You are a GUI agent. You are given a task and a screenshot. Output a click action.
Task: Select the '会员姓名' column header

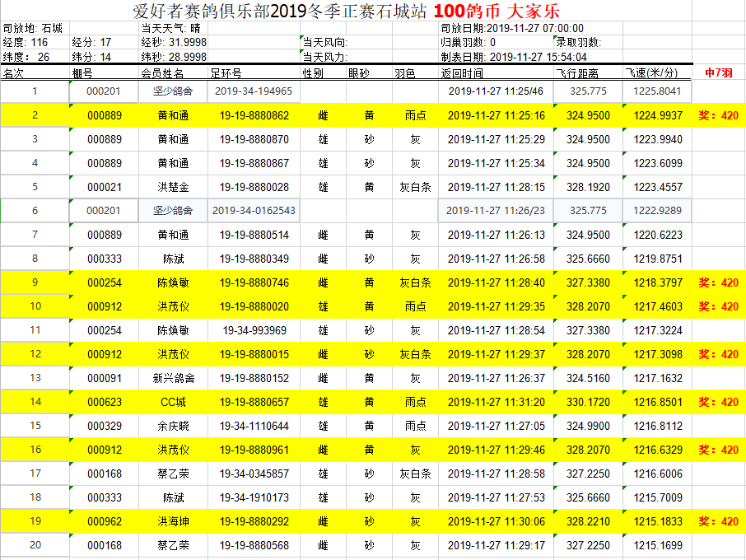pos(162,73)
